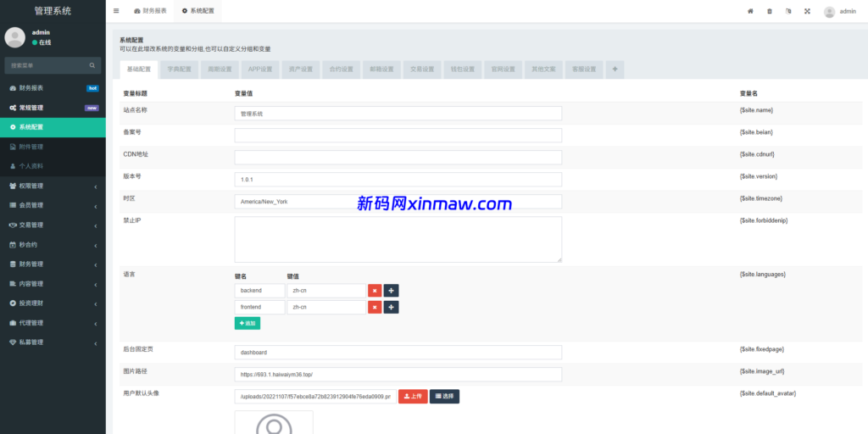Click the green 追加 append button
Image resolution: width=868 pixels, height=434 pixels.
[x=248, y=323]
